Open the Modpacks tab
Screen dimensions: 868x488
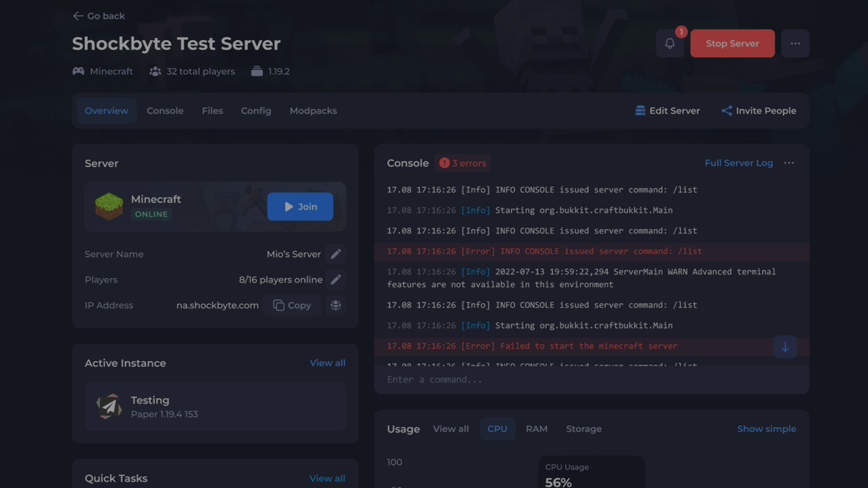pyautogui.click(x=313, y=111)
